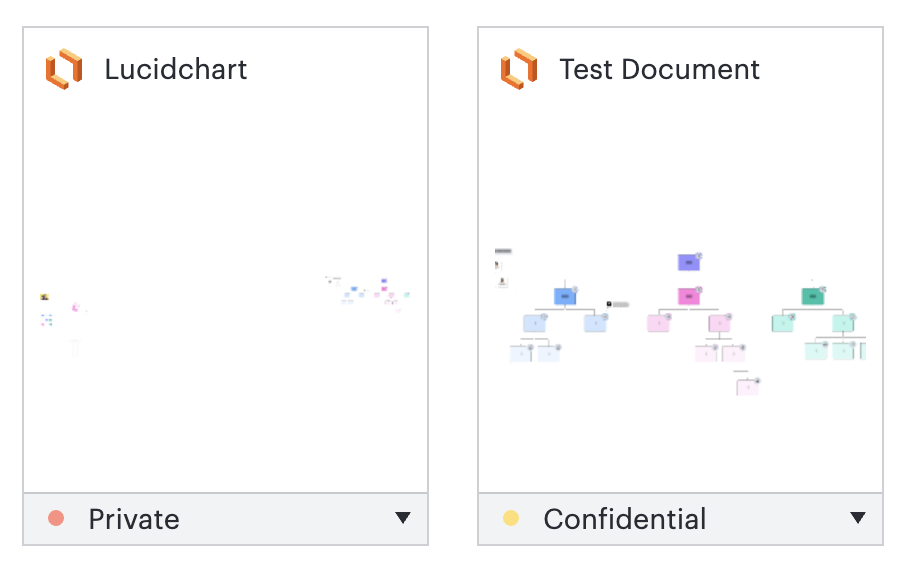
Task: Expand the Private classification dropdown arrow
Action: 403,518
